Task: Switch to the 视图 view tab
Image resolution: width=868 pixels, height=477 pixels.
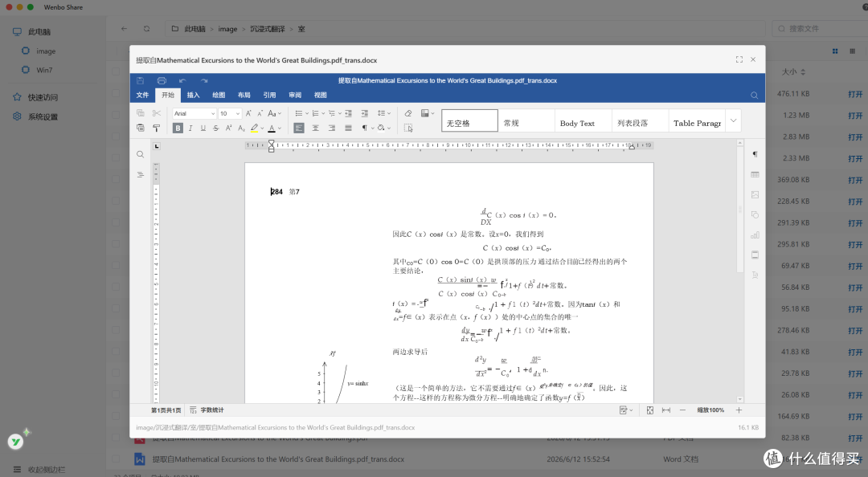Action: pyautogui.click(x=321, y=96)
